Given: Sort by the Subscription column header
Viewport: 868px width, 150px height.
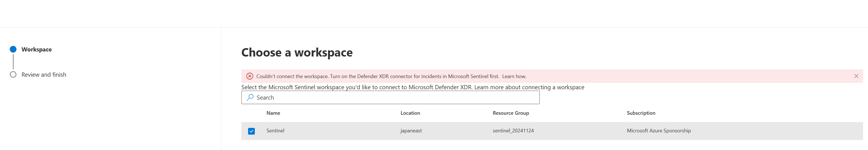Looking at the screenshot, I should (641, 113).
